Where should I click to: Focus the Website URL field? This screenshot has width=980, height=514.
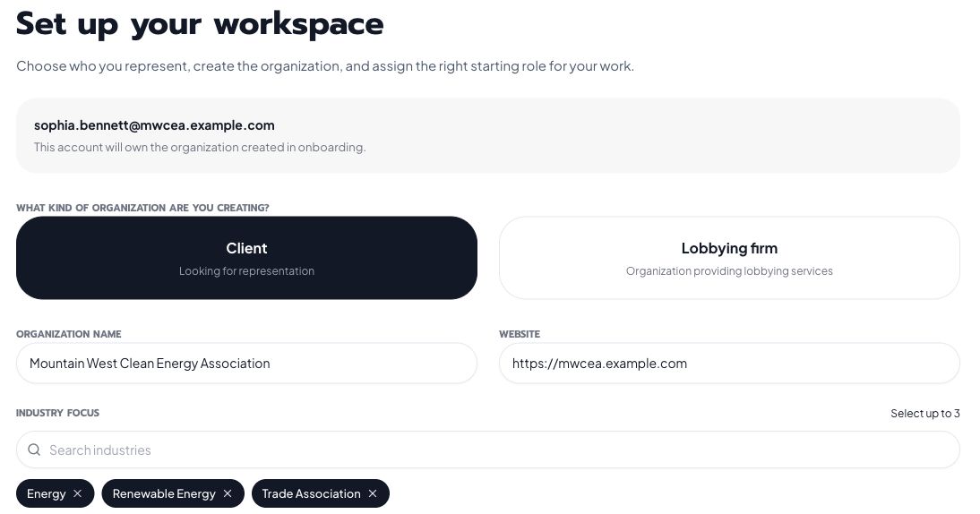(x=729, y=364)
